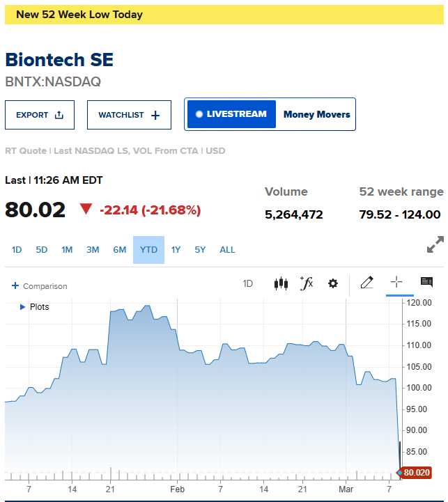Click the fullscreen expand chart icon
Screen dimensions: 448x502
point(435,244)
